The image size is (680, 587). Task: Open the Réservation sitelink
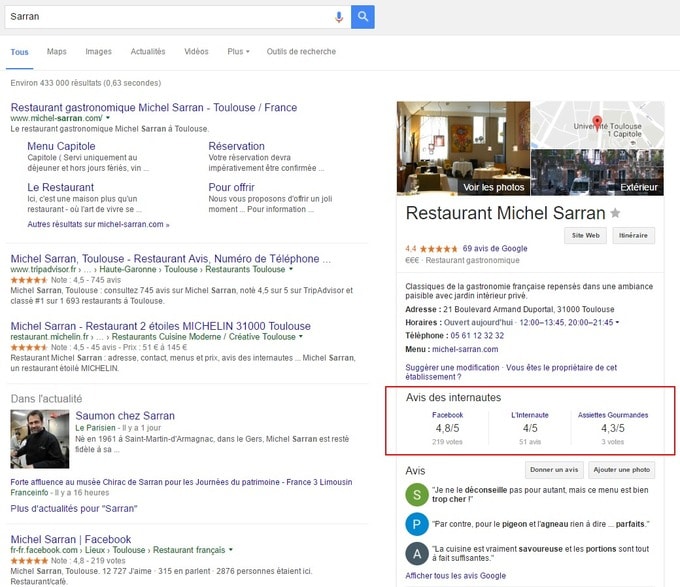236,146
